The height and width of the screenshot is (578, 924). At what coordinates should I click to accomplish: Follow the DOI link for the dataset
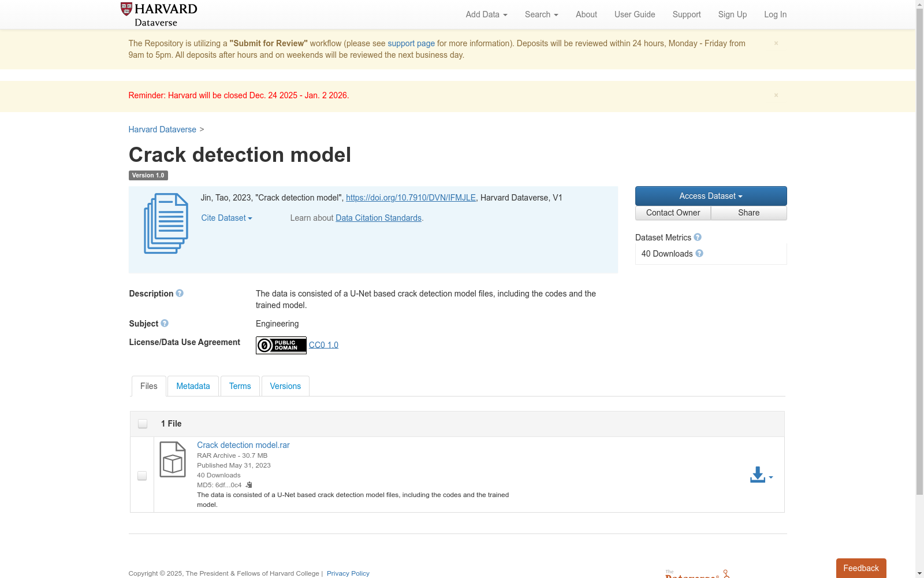click(411, 198)
